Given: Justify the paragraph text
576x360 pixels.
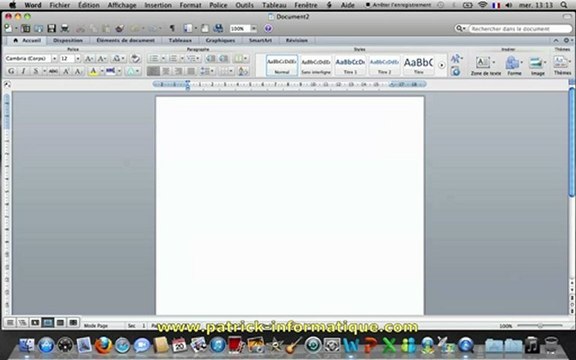Looking at the screenshot, I should point(191,71).
